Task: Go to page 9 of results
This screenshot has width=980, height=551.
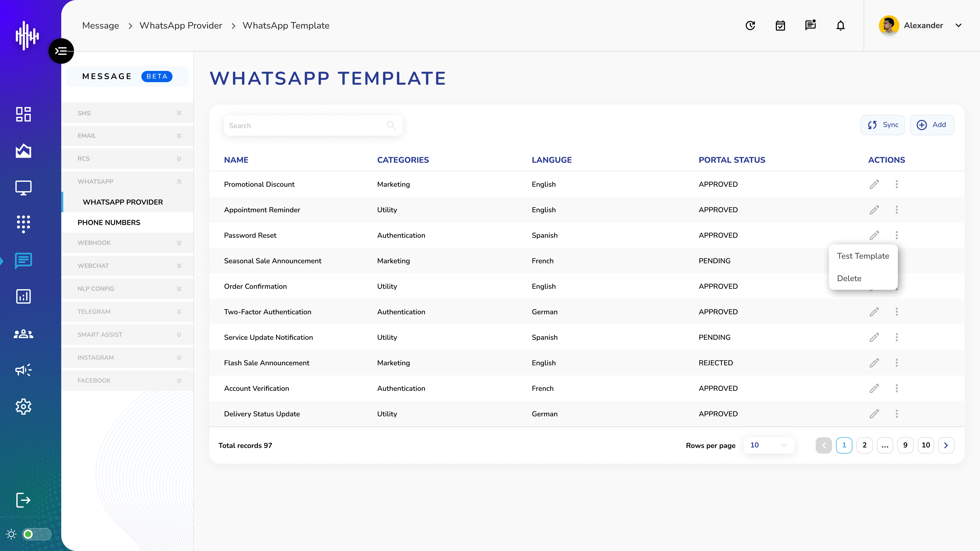Action: 905,445
